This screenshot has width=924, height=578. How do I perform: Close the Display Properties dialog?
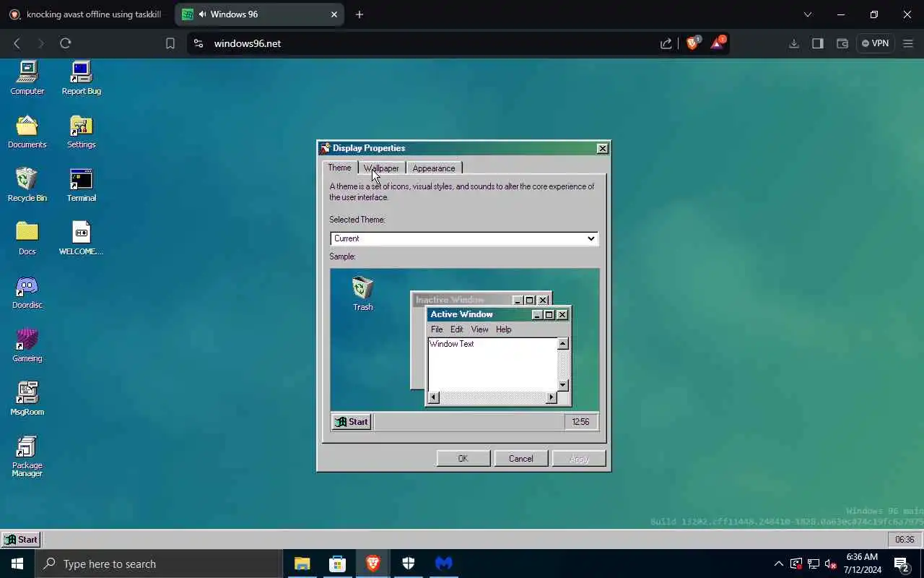click(x=602, y=148)
